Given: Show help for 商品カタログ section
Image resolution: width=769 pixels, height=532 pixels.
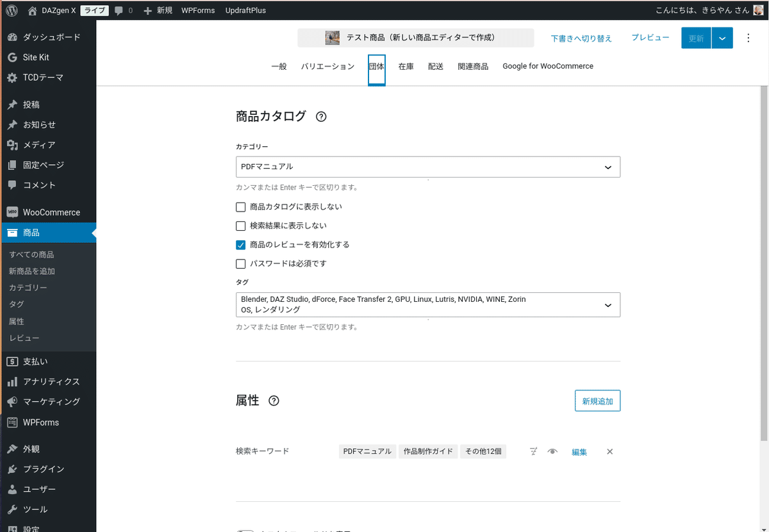Looking at the screenshot, I should 322,117.
